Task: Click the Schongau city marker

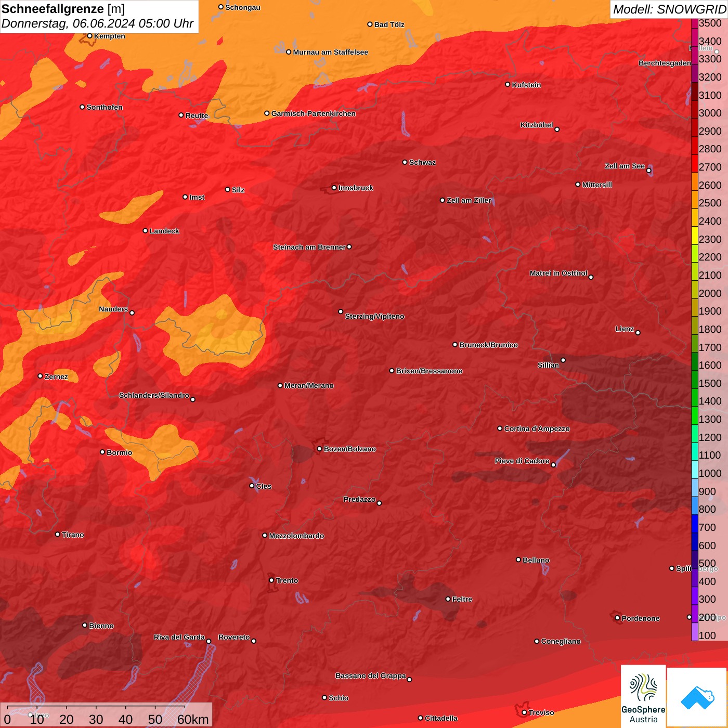Action: pos(221,7)
